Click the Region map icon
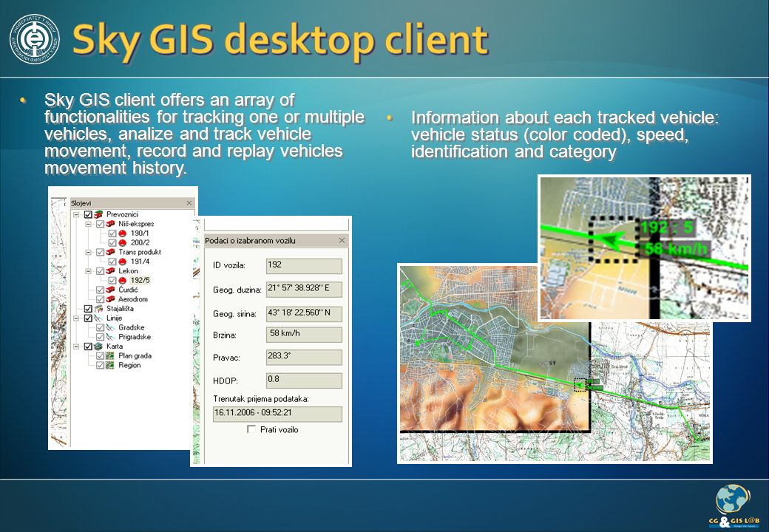Image resolution: width=769 pixels, height=532 pixels. point(110,366)
